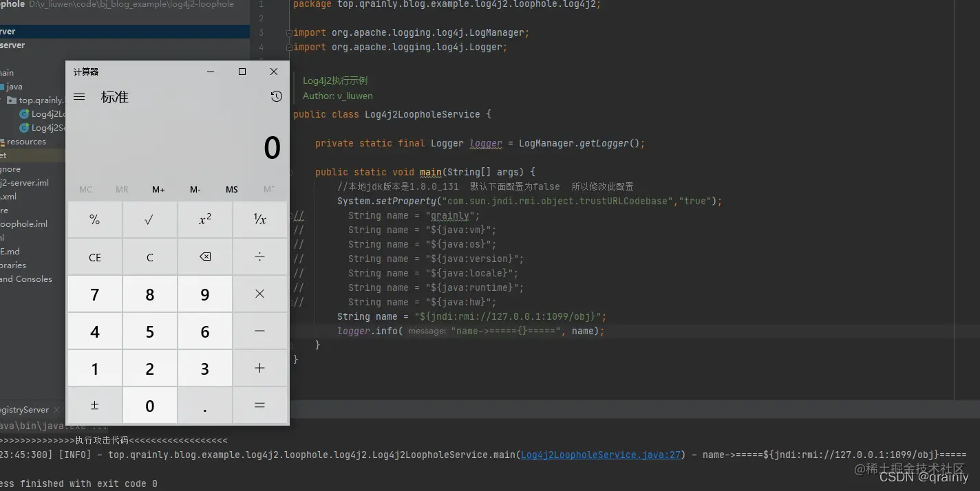980x491 pixels.
Task: Click digit 0 on calculator
Action: tap(150, 406)
